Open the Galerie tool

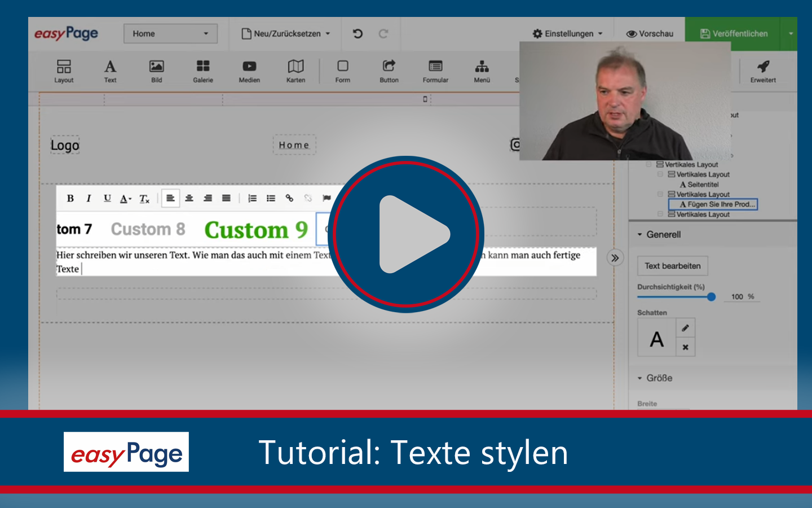[202, 71]
